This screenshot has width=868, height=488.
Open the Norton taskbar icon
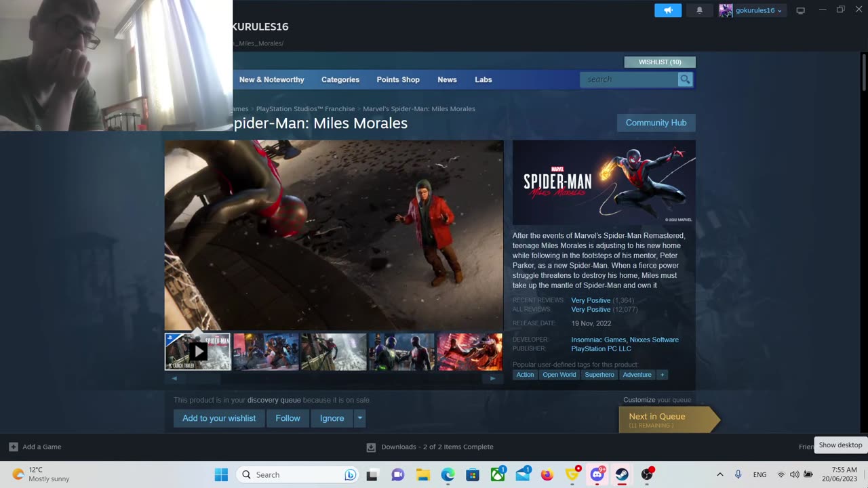click(x=572, y=474)
